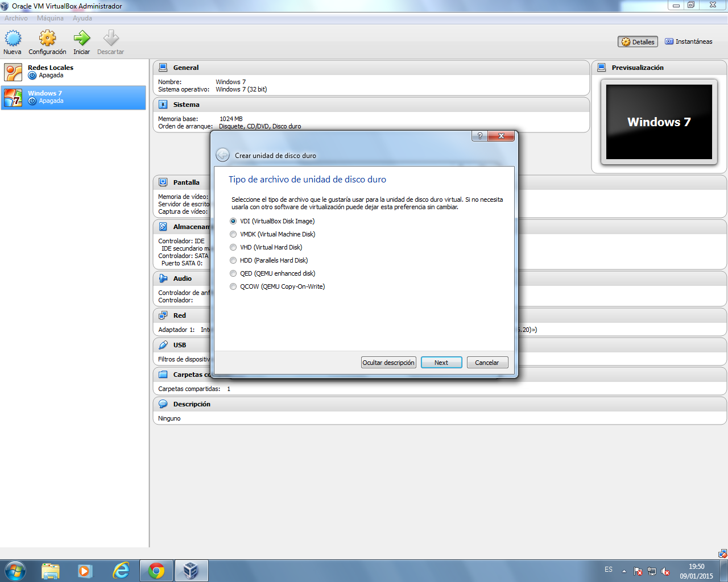
Task: Click General section header label
Action: click(186, 68)
